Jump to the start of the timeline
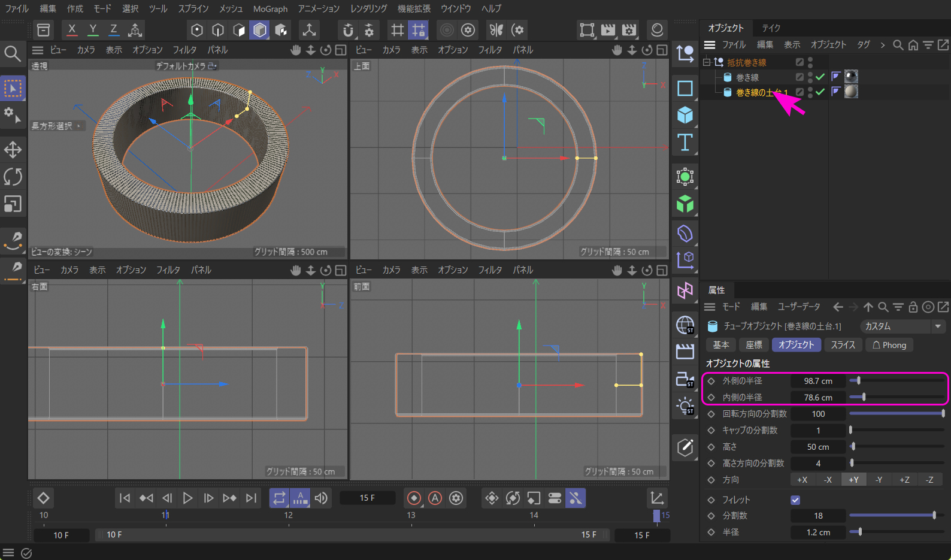Screen dimensions: 951x560 (x=125, y=498)
